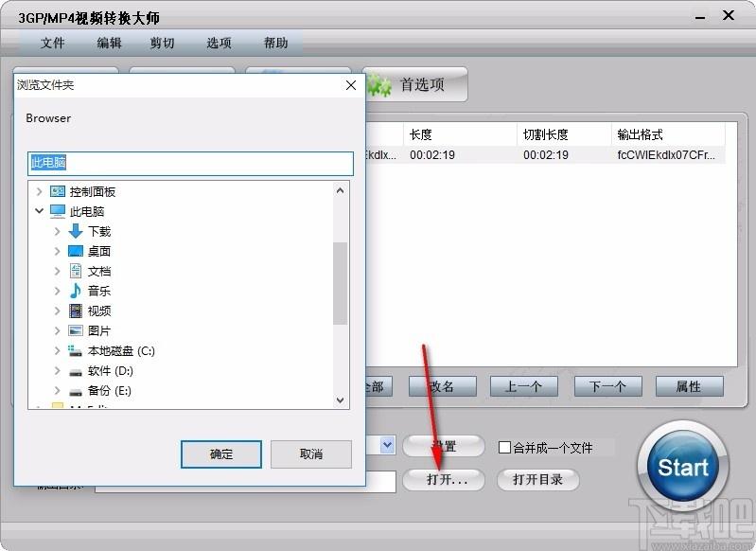This screenshot has width=756, height=551.
Task: Click the This PC computer icon
Action: point(58,211)
